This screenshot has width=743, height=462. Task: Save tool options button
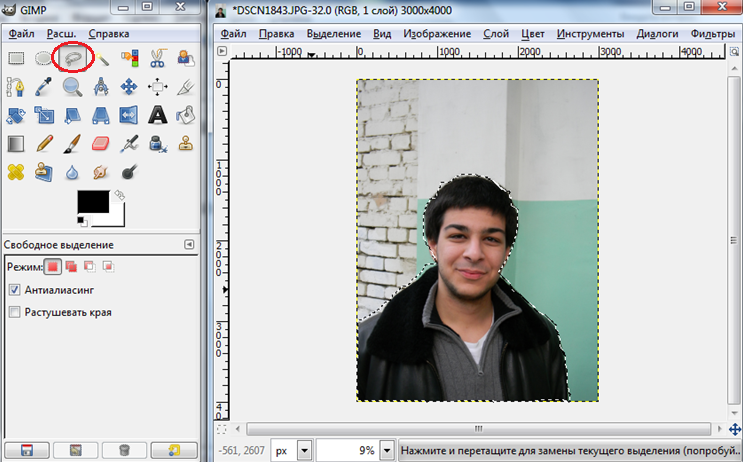tap(27, 450)
